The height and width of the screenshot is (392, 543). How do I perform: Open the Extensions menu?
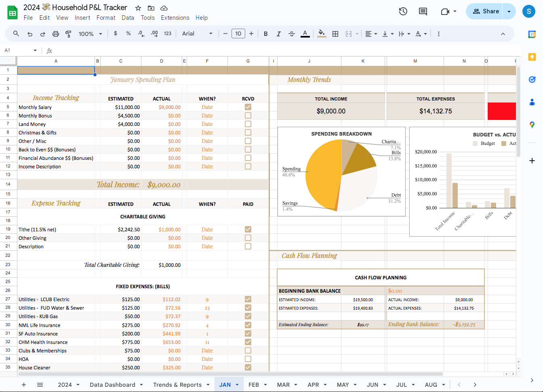[x=175, y=18]
